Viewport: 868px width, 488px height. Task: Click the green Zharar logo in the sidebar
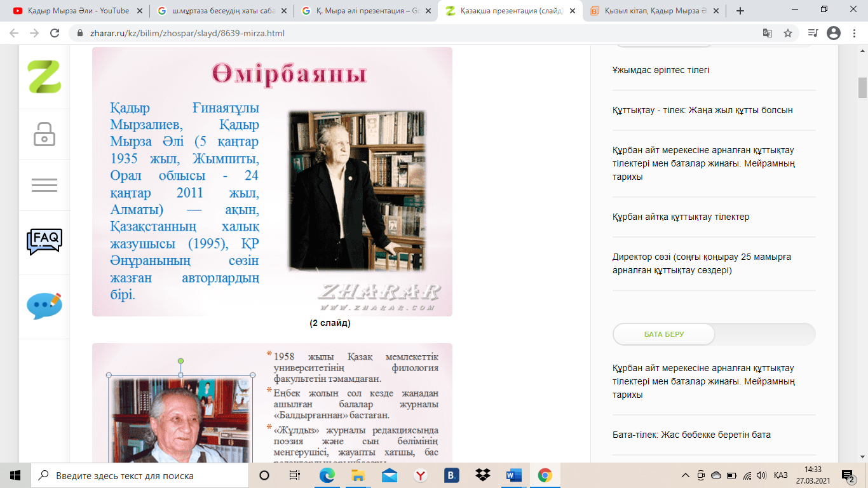[x=44, y=77]
